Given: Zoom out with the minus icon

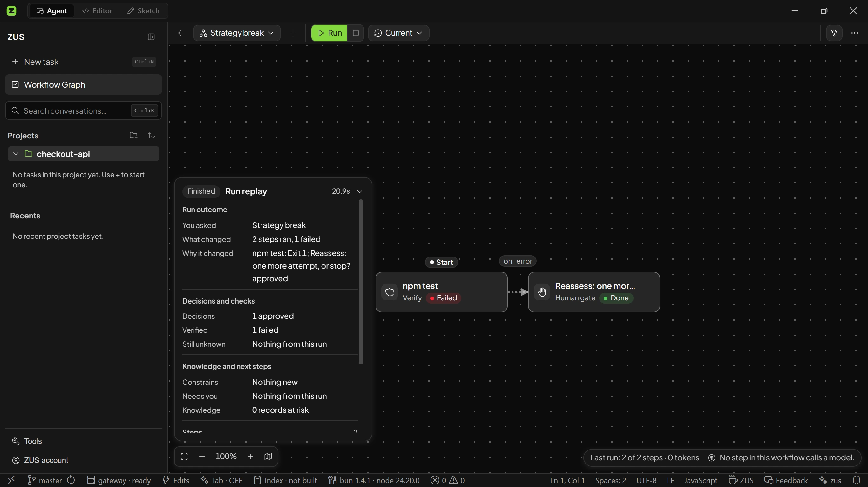Looking at the screenshot, I should (202, 457).
